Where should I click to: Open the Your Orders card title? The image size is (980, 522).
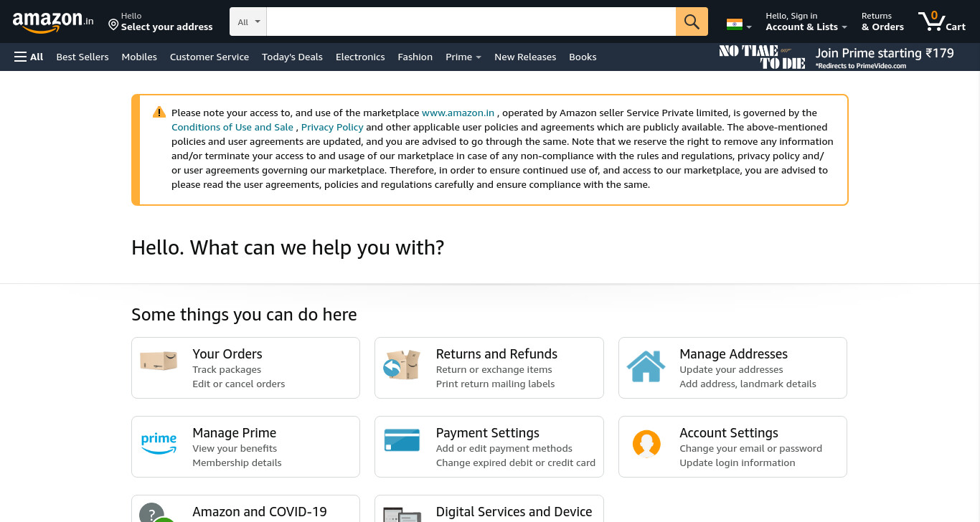pos(227,353)
